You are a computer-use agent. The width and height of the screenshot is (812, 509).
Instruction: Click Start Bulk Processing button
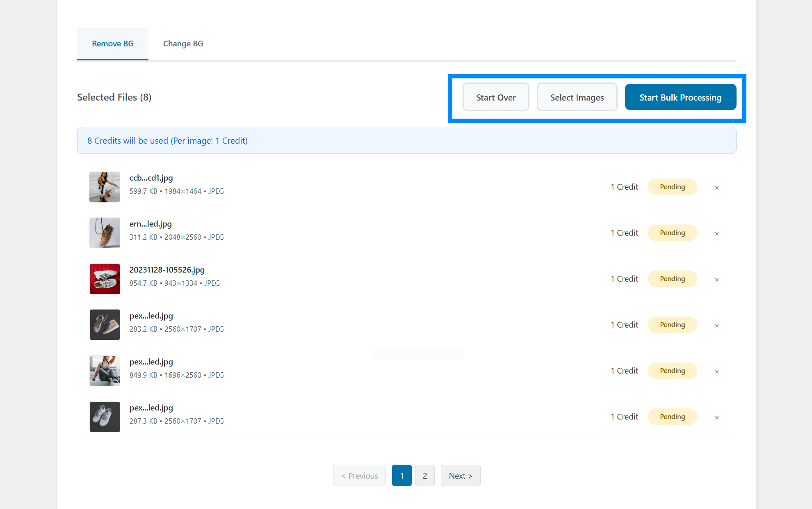click(x=680, y=97)
